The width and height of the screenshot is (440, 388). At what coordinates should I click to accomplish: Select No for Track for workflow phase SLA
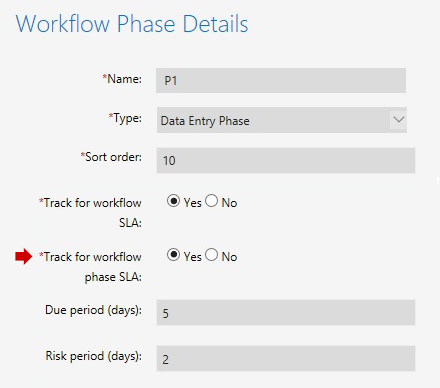212,255
